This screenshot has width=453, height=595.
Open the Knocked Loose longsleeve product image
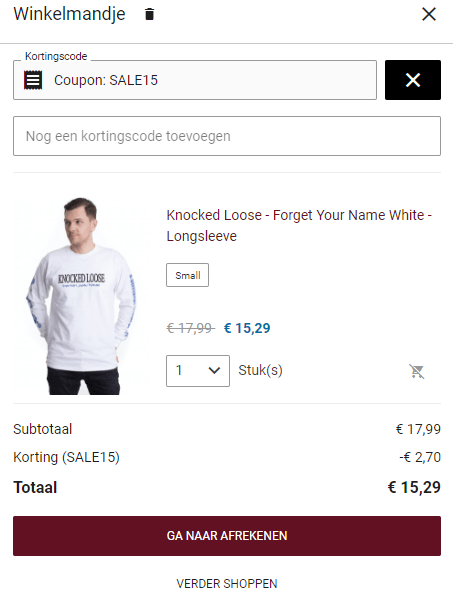82,296
